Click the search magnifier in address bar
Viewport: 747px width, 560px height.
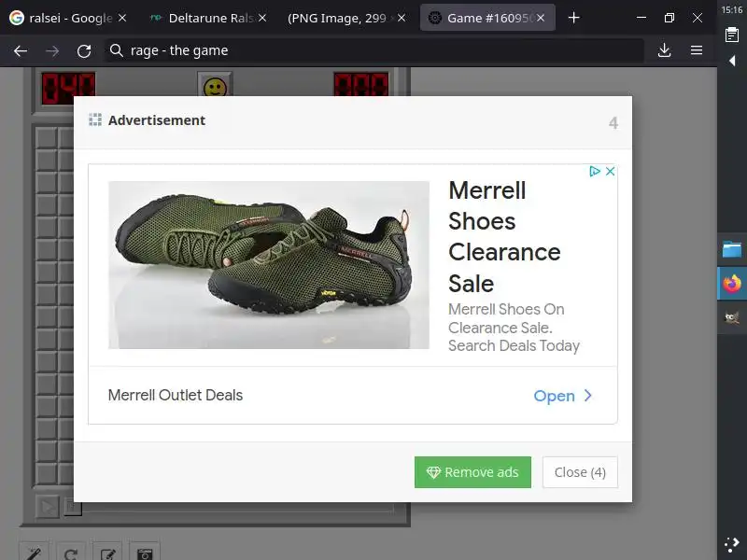(116, 50)
